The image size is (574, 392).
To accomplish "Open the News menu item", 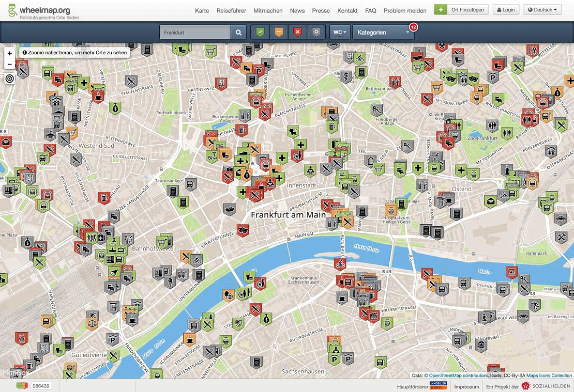I will click(297, 11).
